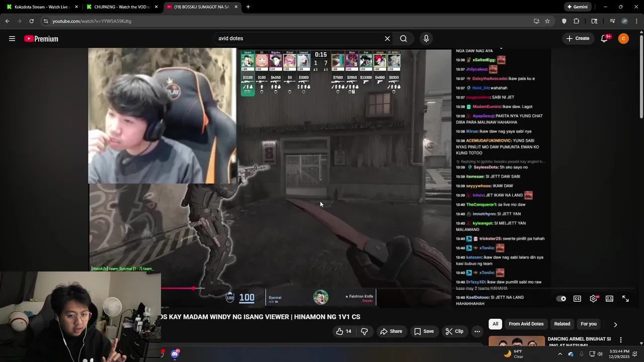This screenshot has width=644, height=362.
Task: Select From Avid Dotes chip
Action: coord(526,324)
